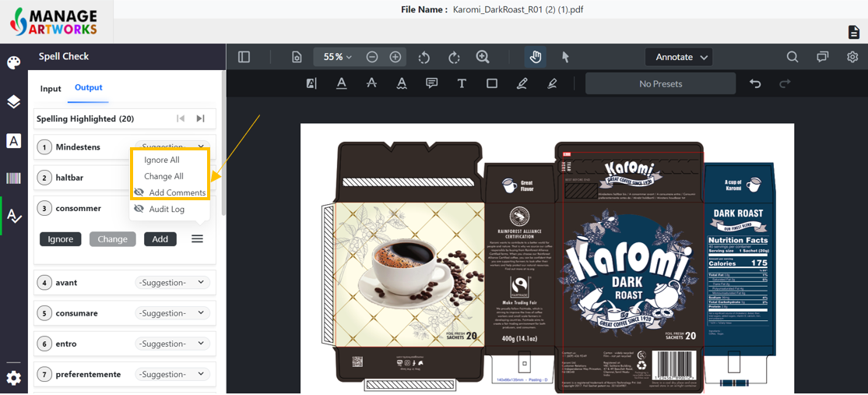
Task: Open the Annotate mode dropdown
Action: tap(679, 57)
